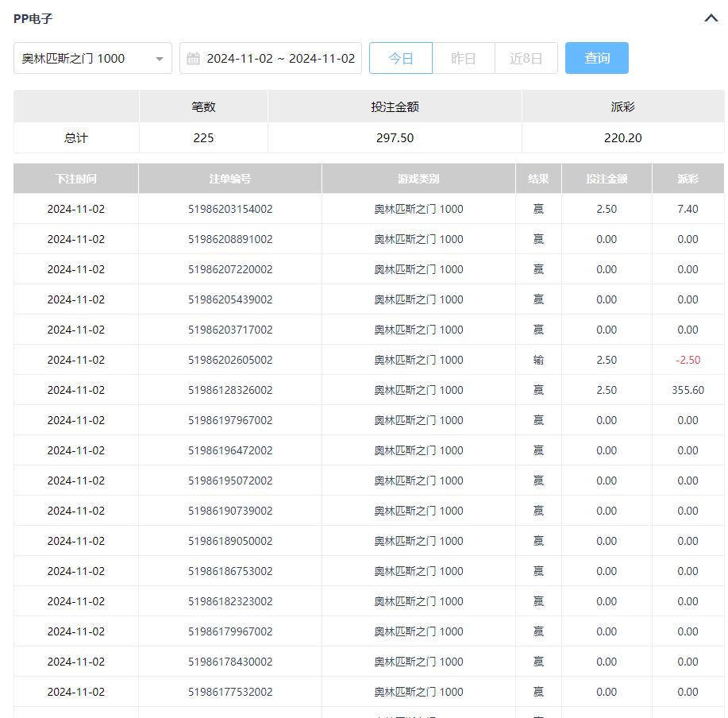Click the red -2.50 payout value

coord(688,360)
